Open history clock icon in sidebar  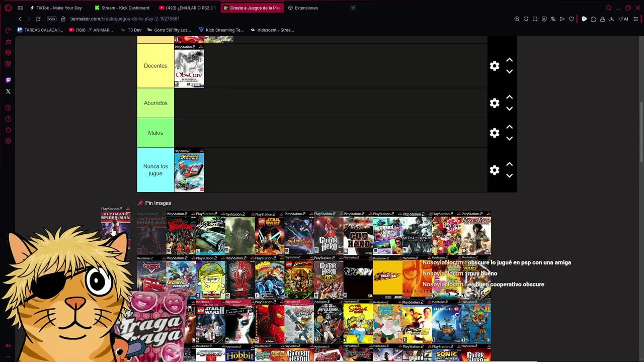(8, 119)
